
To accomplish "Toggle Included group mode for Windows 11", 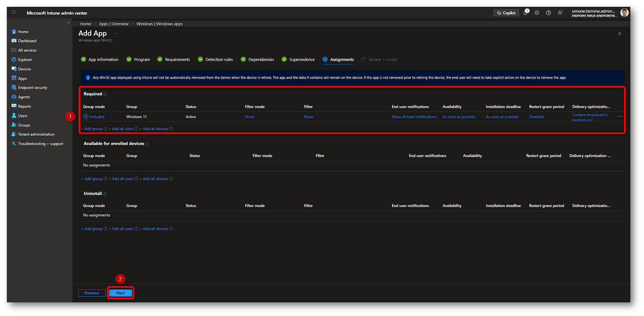I will coord(94,117).
